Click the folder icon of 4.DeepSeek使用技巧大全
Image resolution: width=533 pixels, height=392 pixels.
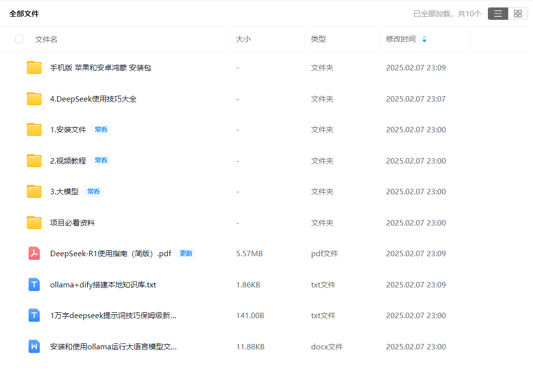coord(33,98)
